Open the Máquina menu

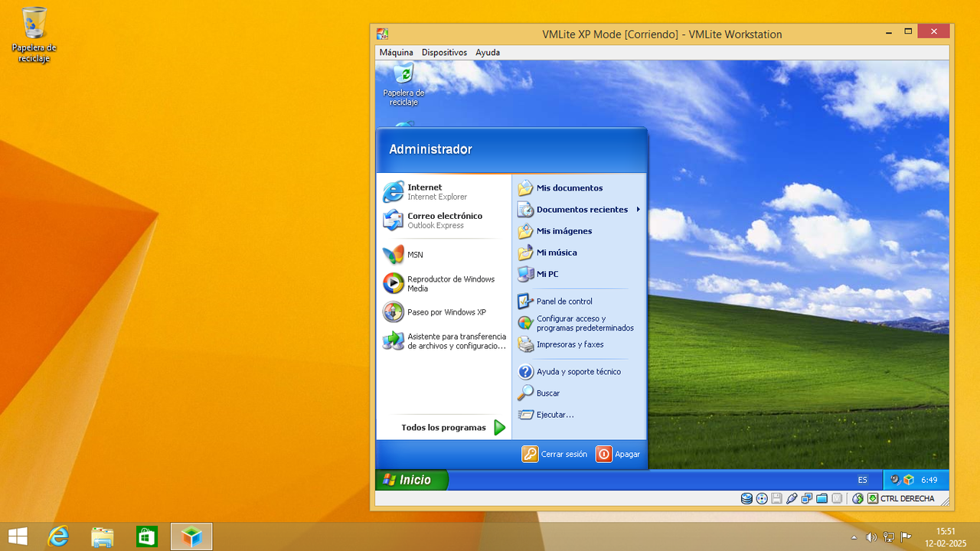click(396, 52)
